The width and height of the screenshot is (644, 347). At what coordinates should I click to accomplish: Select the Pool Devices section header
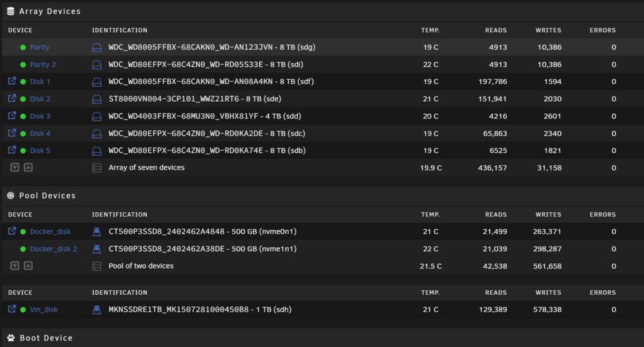tap(47, 196)
